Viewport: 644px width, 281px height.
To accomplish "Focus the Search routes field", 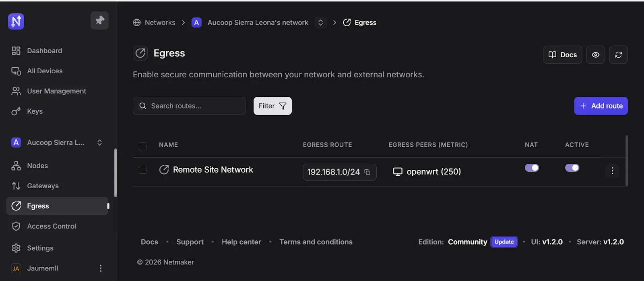I will pyautogui.click(x=189, y=106).
